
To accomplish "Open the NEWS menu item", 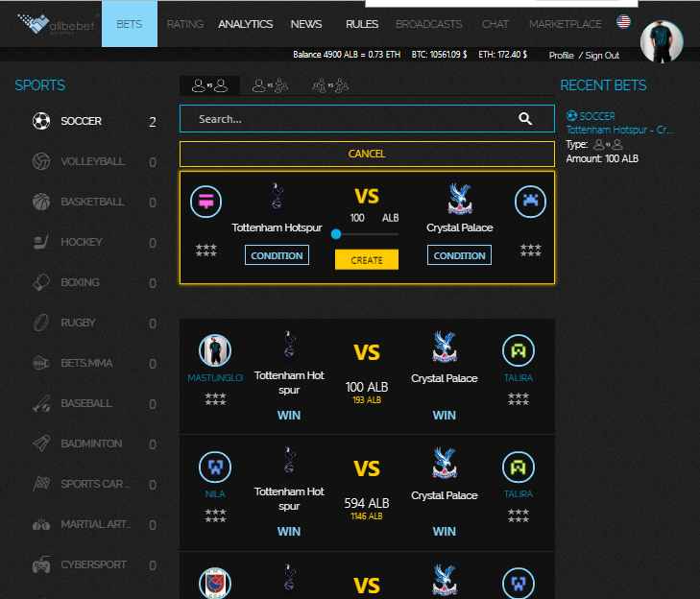I will pyautogui.click(x=306, y=24).
